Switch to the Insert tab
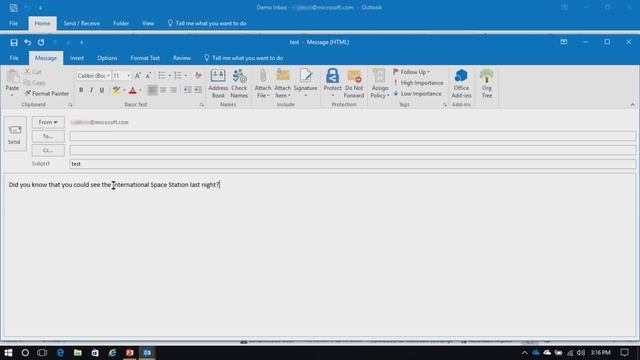The width and height of the screenshot is (640, 360). pyautogui.click(x=77, y=58)
